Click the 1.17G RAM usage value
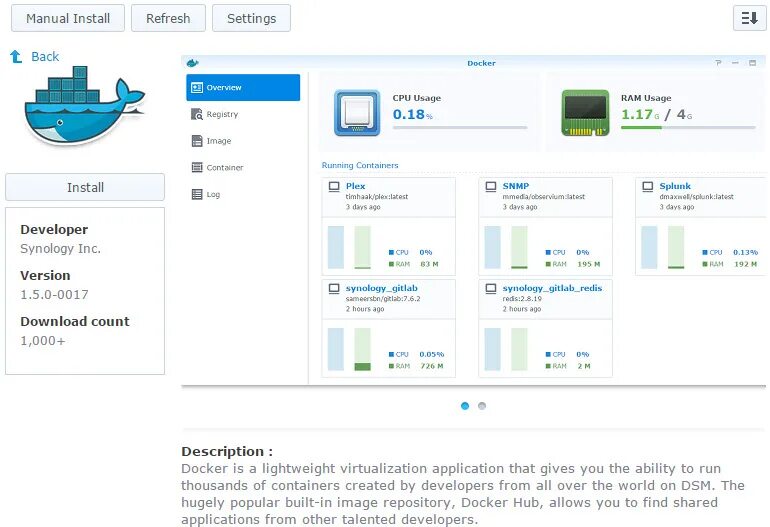The image size is (770, 527). pyautogui.click(x=640, y=114)
